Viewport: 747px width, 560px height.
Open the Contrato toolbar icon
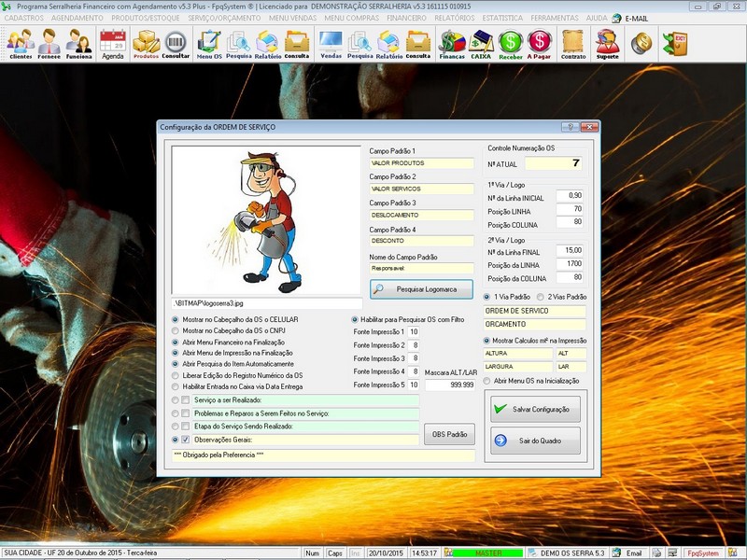click(x=573, y=43)
